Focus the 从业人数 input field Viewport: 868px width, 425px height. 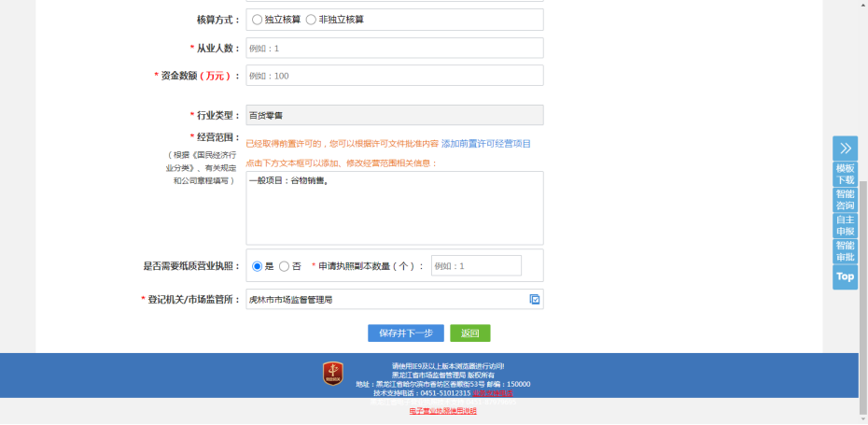[x=395, y=49]
